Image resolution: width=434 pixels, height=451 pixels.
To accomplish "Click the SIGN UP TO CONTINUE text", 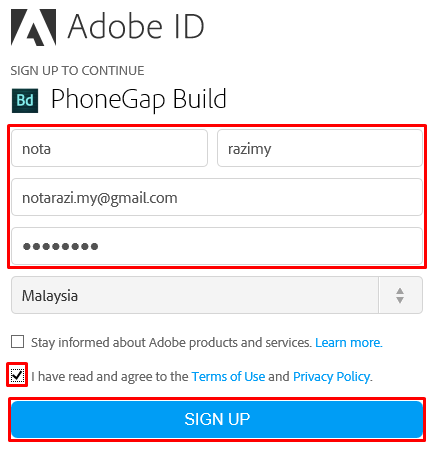I will [77, 71].
